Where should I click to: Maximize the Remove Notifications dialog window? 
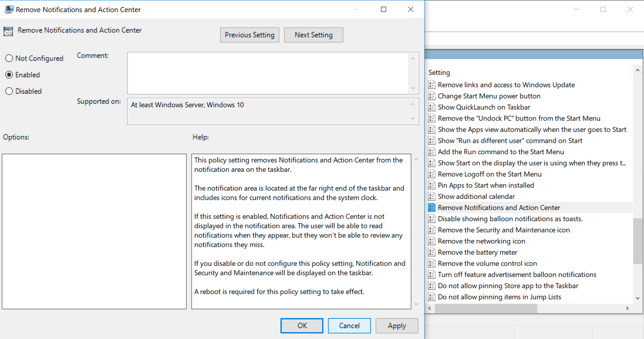pos(384,9)
